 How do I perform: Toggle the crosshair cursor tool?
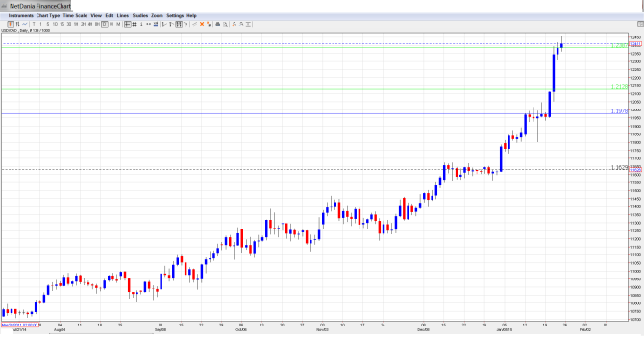[128, 25]
